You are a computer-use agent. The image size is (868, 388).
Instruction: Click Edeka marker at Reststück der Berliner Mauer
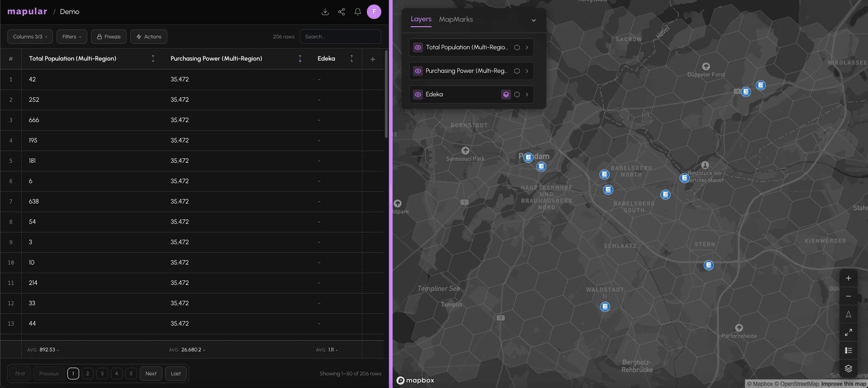point(684,178)
